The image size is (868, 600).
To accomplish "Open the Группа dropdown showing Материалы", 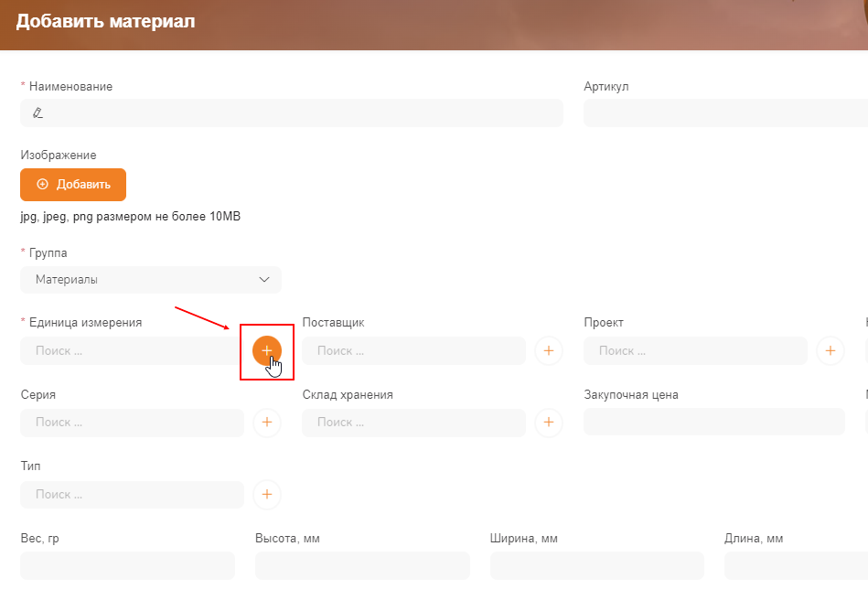I will (x=151, y=280).
